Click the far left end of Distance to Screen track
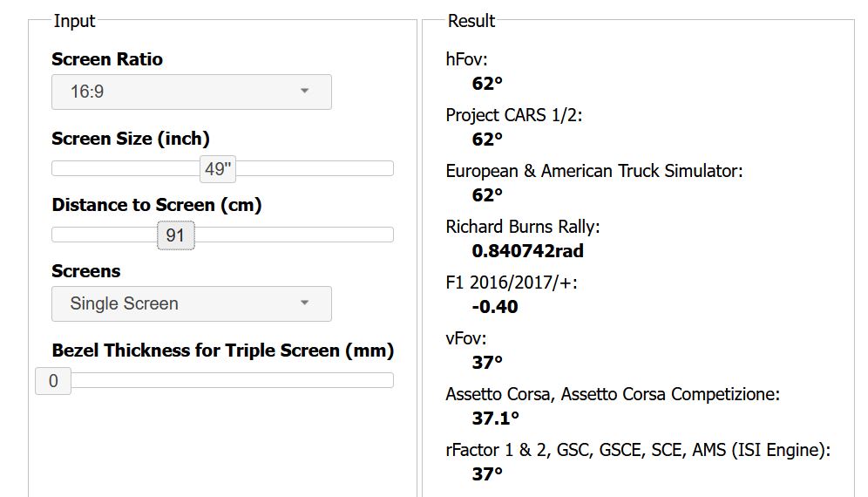Image resolution: width=868 pixels, height=497 pixels. pos(57,235)
